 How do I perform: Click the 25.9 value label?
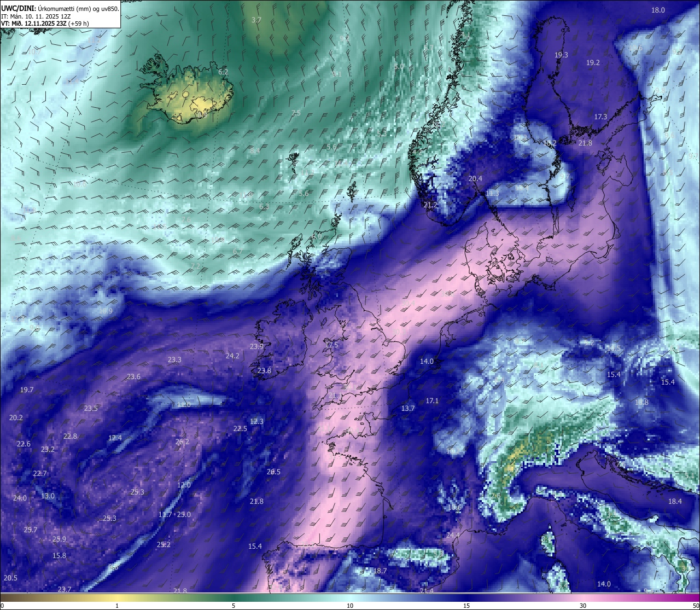pos(59,539)
